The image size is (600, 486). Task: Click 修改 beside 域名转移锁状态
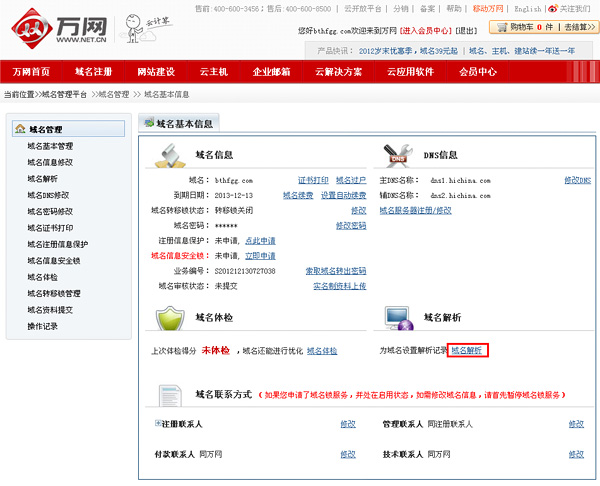359,210
